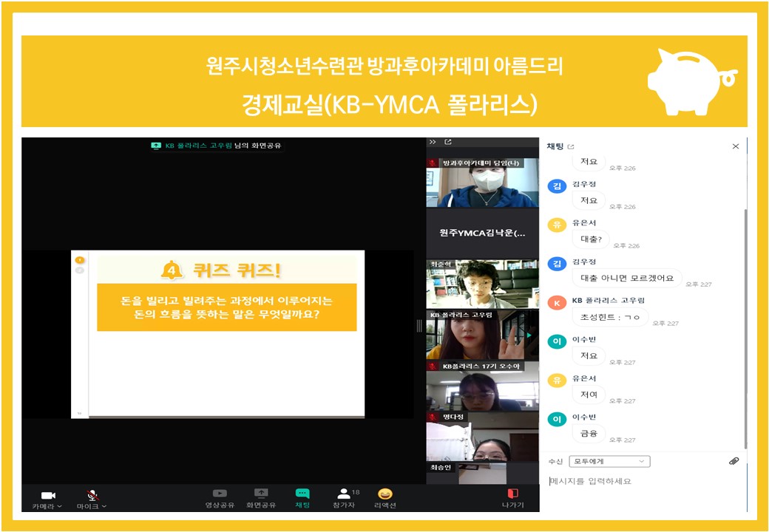Viewport: 769px width, 532px height.
Task: Pop out the 채팅 chat panel
Action: click(x=570, y=146)
